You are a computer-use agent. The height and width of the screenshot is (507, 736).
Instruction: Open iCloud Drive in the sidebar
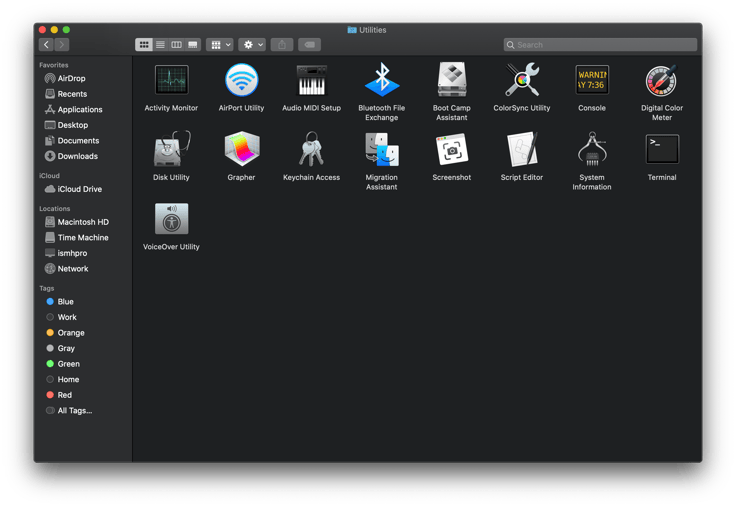[x=74, y=189]
